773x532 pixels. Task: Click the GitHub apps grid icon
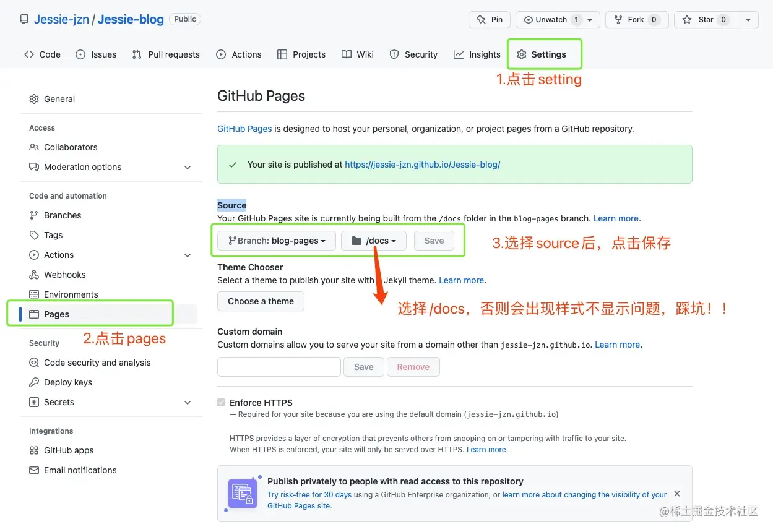[34, 450]
